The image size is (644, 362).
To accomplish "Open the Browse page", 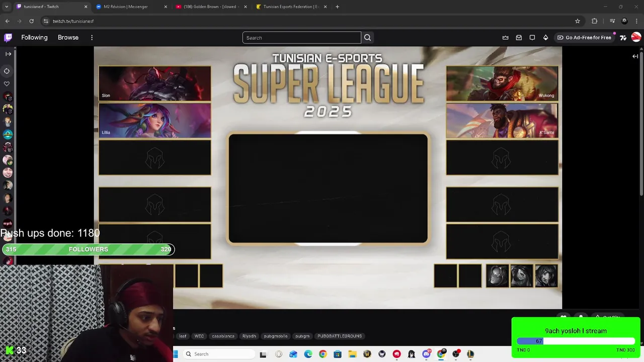I will pyautogui.click(x=68, y=37).
